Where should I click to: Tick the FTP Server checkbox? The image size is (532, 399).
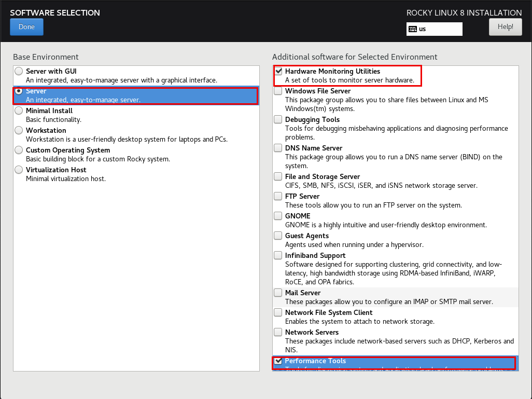[x=278, y=196]
